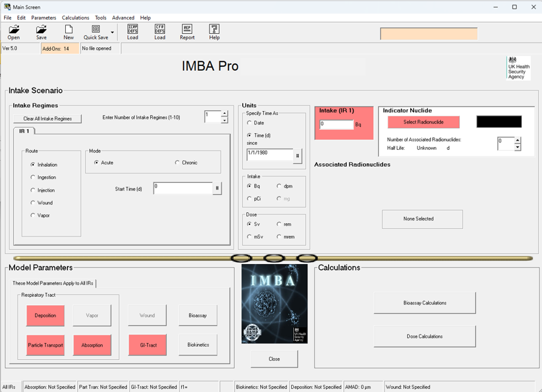Click the Save toolbar icon
This screenshot has height=392, width=542.
point(41,32)
